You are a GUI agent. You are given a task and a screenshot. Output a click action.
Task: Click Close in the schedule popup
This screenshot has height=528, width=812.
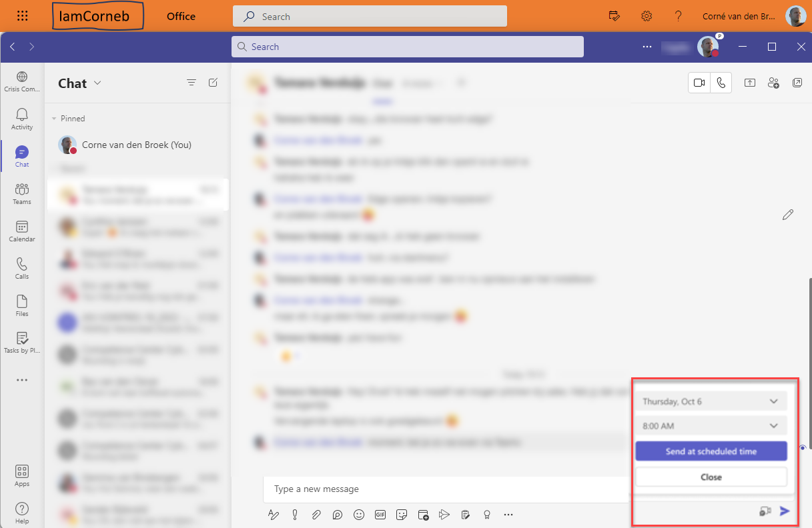[711, 477]
